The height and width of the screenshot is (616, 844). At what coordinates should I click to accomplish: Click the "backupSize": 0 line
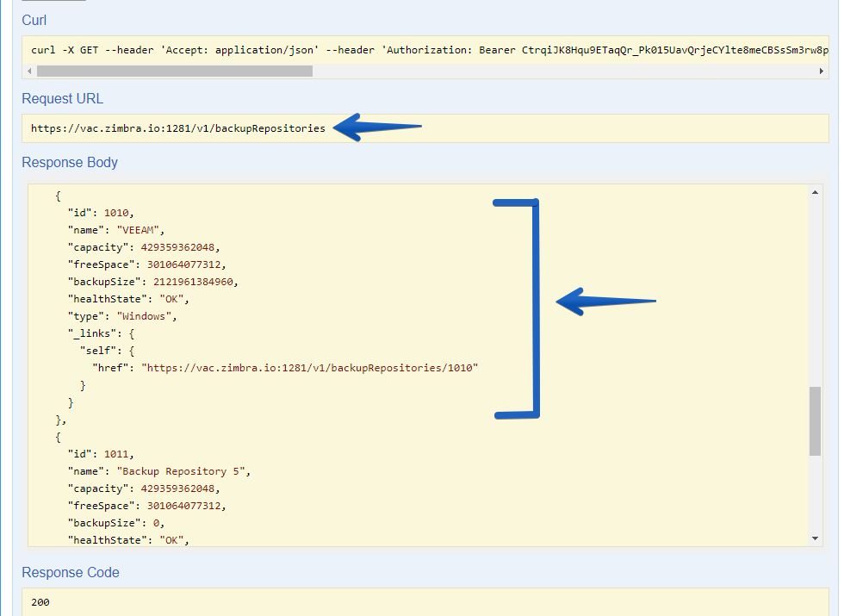[x=115, y=523]
